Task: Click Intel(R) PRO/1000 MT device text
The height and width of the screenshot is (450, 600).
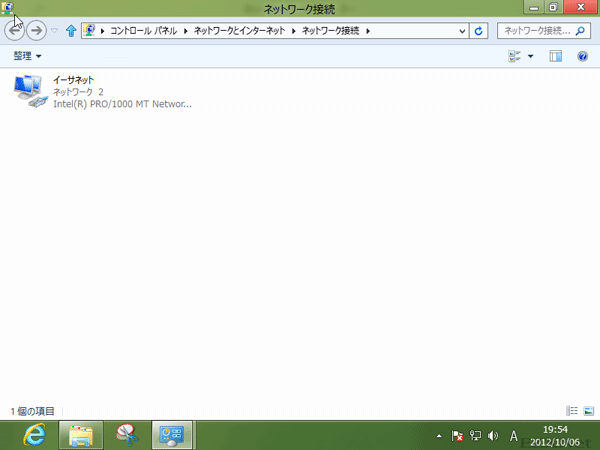Action: (x=122, y=104)
